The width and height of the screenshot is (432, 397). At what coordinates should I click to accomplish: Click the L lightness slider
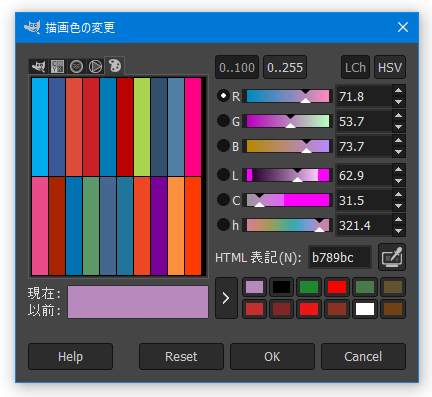[x=288, y=175]
